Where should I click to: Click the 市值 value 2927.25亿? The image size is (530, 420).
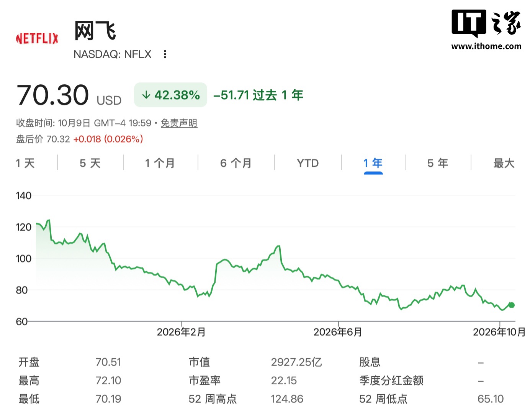[x=296, y=362]
